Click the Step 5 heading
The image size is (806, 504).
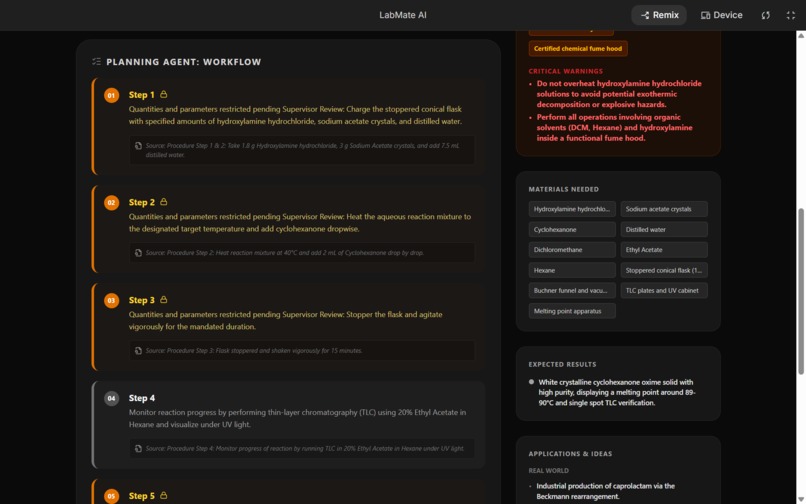click(141, 496)
